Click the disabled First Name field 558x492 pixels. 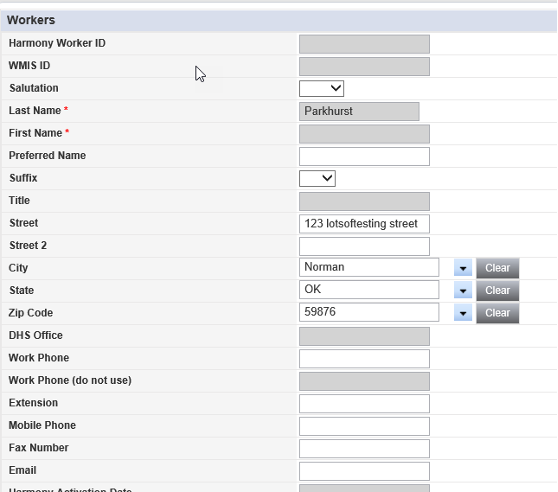click(364, 134)
